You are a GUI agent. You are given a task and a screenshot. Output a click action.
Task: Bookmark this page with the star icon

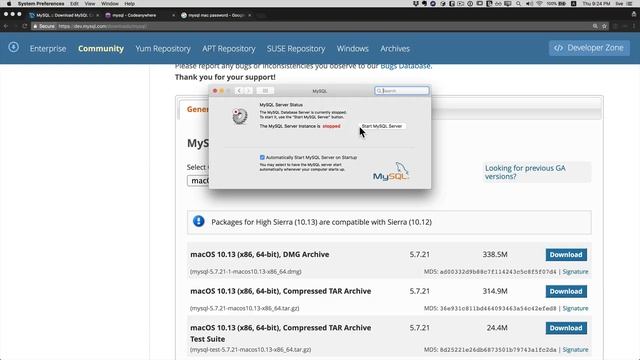click(x=604, y=26)
